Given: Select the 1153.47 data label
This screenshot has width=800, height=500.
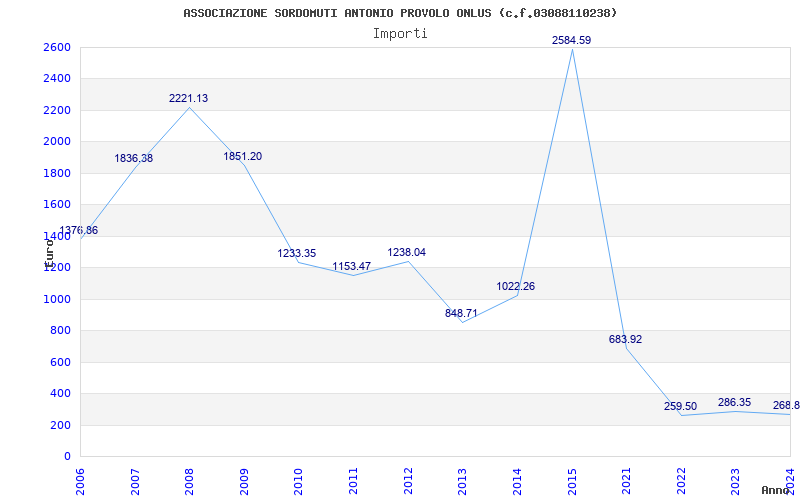Looking at the screenshot, I should 351,266.
